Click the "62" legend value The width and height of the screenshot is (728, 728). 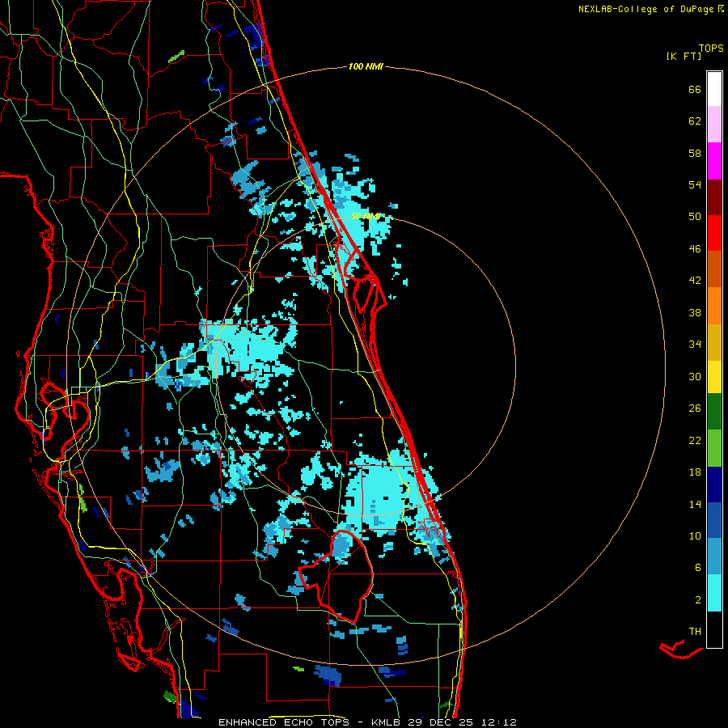coord(695,121)
